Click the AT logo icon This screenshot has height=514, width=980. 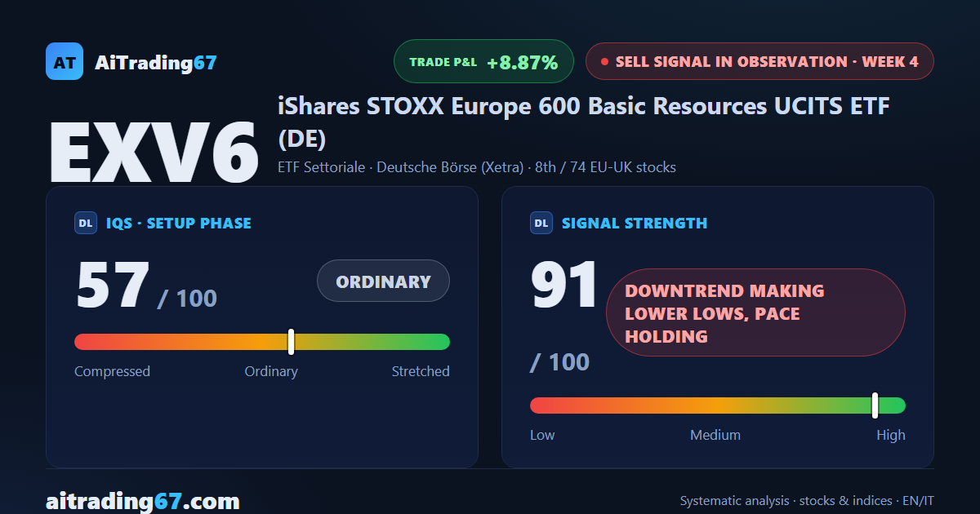coord(65,61)
